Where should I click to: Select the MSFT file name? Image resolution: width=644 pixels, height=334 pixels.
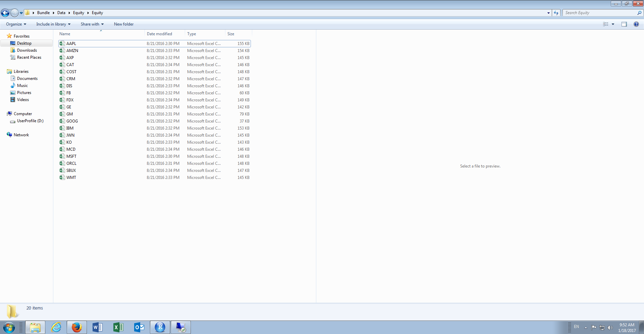(x=71, y=156)
